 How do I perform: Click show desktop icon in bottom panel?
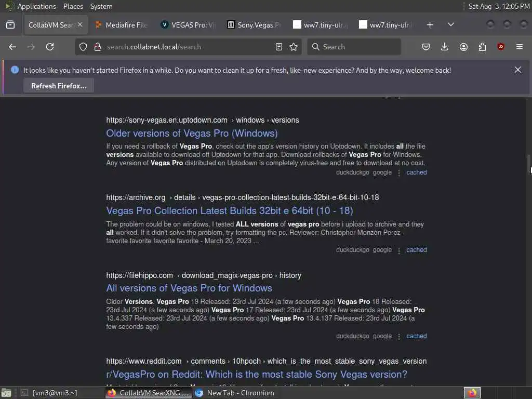[6, 393]
